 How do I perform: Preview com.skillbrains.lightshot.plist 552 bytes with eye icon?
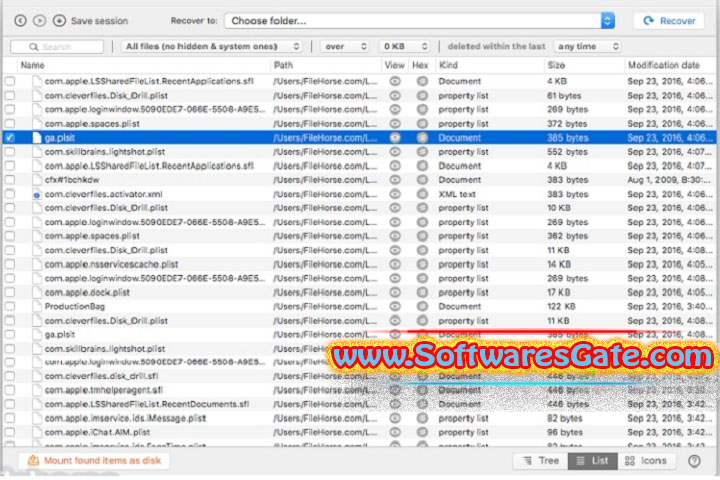pos(395,152)
